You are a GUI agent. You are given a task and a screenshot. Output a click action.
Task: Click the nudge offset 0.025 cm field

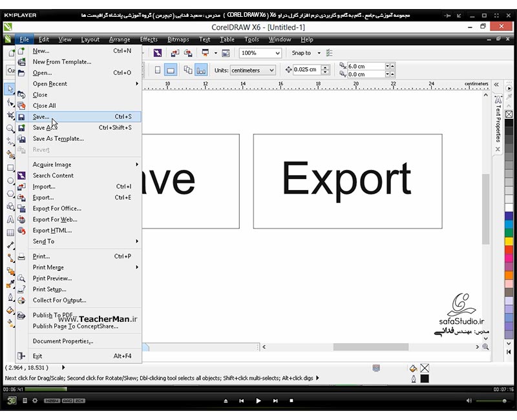click(306, 70)
